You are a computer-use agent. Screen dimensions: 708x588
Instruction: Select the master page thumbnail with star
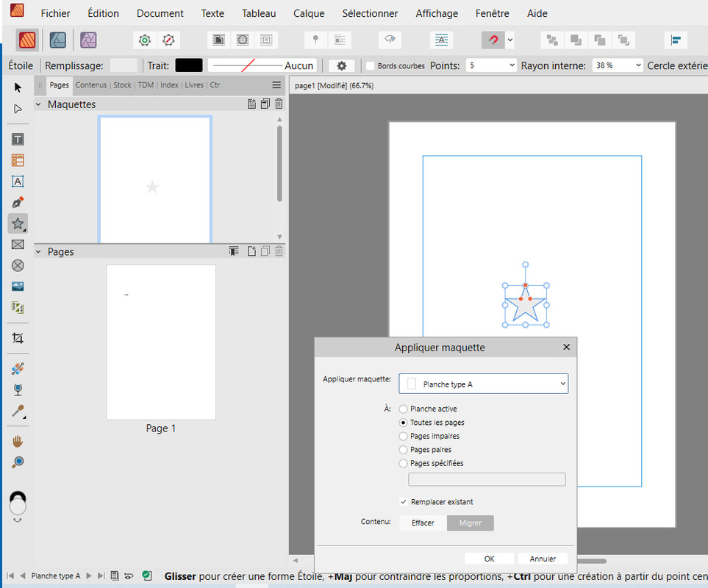(155, 179)
